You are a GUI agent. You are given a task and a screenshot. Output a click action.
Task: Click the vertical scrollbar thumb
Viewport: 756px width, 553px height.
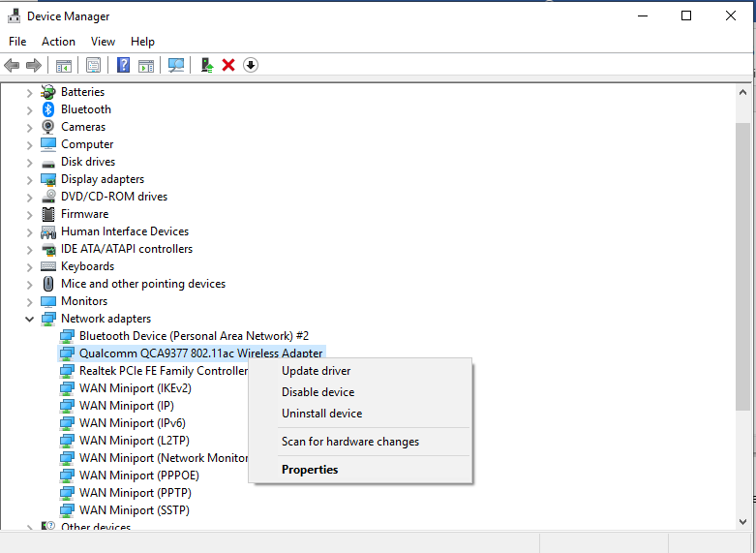[742, 266]
